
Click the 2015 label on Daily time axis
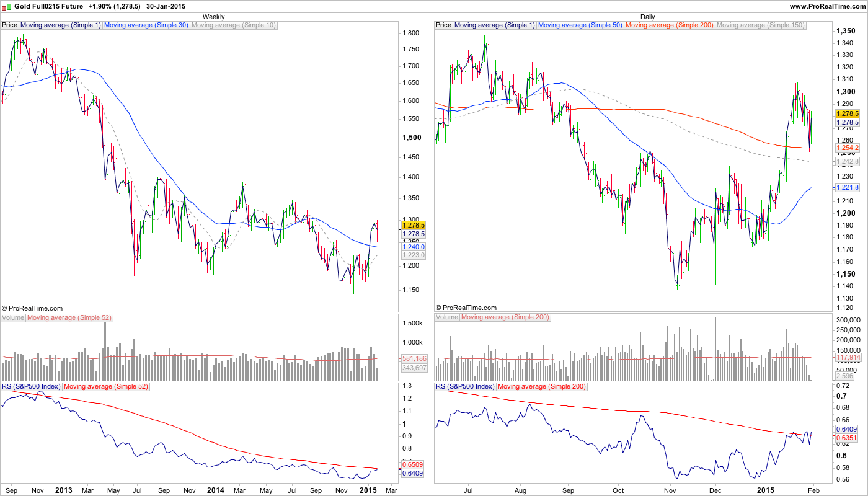coord(766,490)
